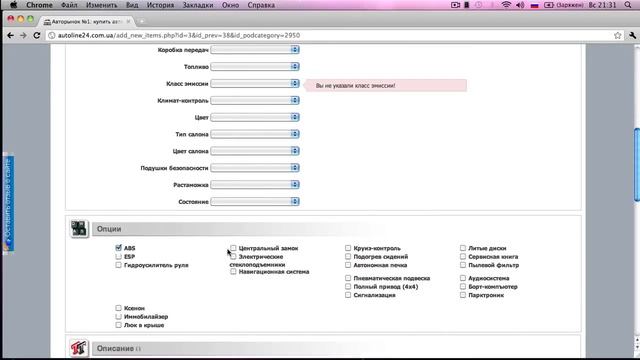Open the Изменить menu

(x=102, y=5)
